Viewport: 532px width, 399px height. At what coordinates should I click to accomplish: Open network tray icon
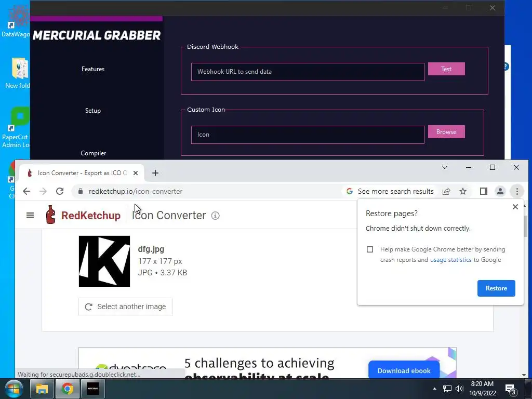coord(447,389)
